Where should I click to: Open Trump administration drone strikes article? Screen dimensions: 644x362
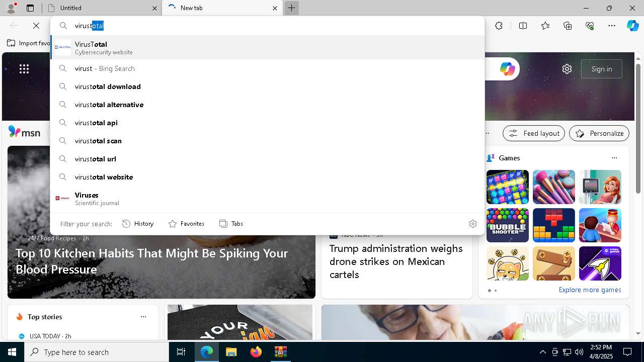tap(396, 261)
